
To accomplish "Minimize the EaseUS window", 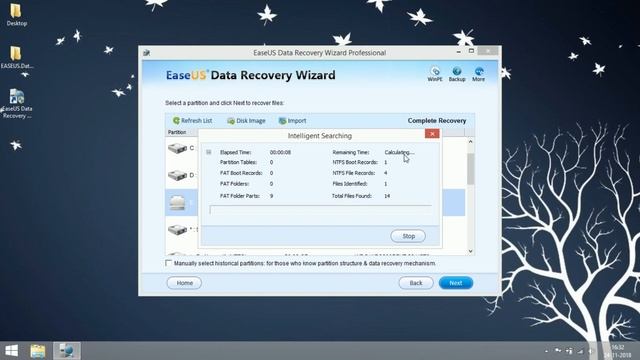I will pyautogui.click(x=458, y=52).
